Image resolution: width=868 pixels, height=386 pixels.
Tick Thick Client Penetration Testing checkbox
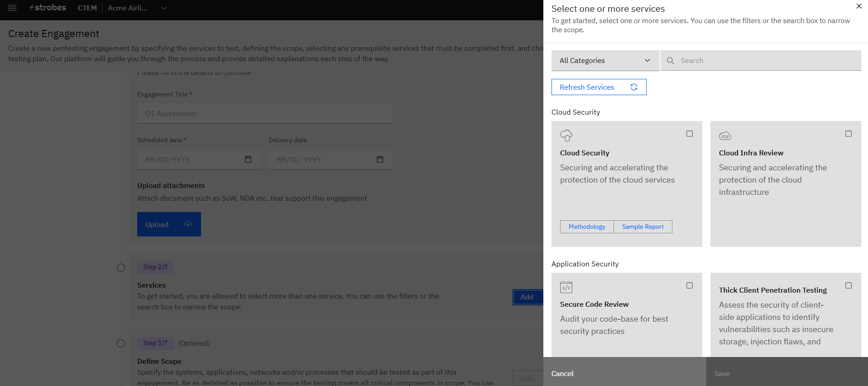(x=849, y=285)
